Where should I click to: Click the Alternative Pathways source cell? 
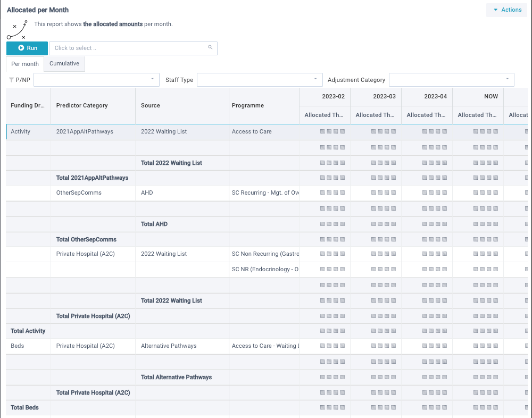169,346
